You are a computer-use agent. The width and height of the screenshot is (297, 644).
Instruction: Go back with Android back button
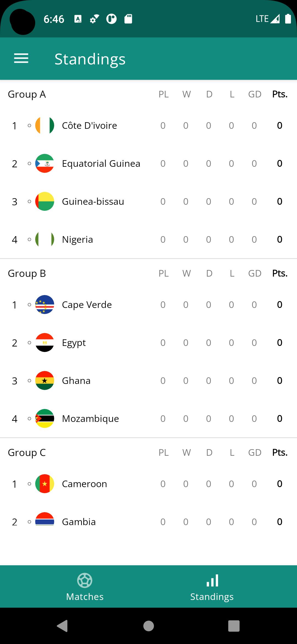62,626
